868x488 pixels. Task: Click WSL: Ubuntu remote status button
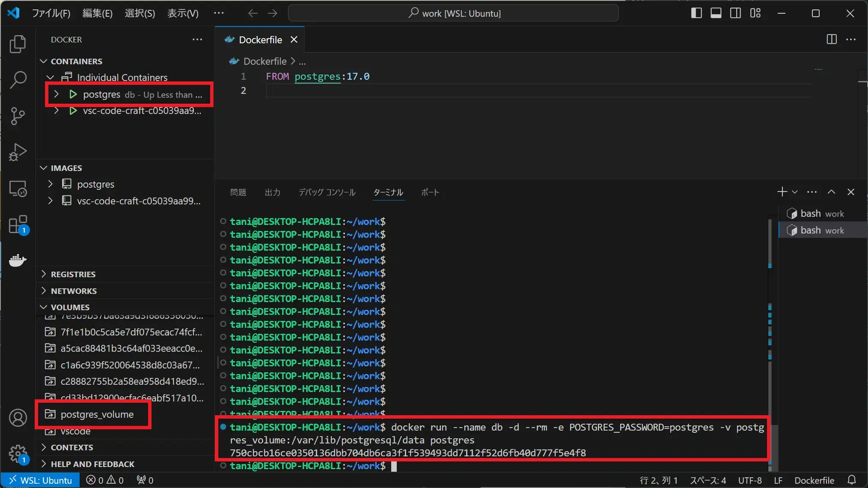(x=41, y=480)
